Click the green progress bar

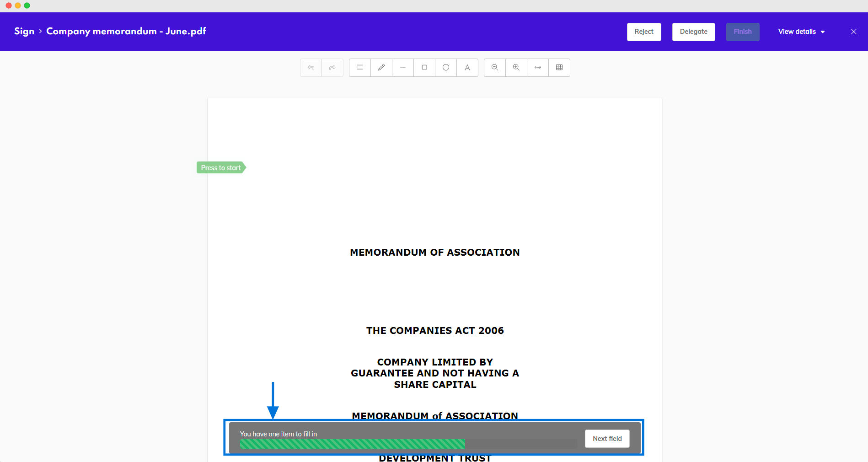352,444
